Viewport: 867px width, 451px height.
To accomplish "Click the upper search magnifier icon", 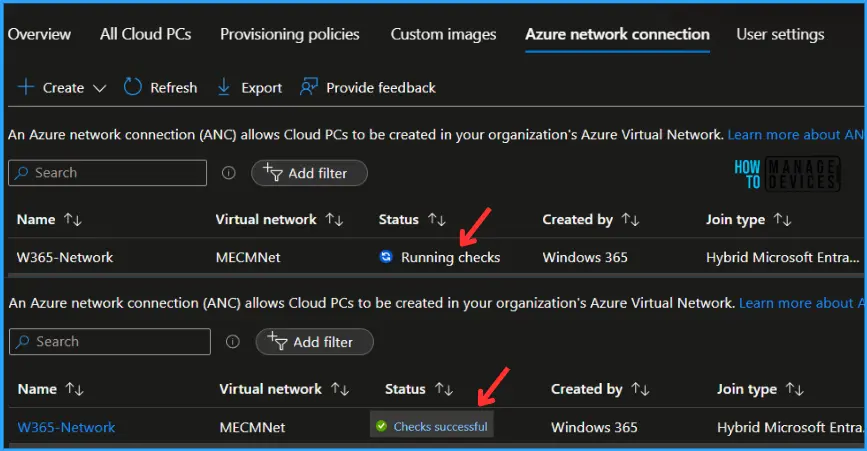I will tap(22, 173).
